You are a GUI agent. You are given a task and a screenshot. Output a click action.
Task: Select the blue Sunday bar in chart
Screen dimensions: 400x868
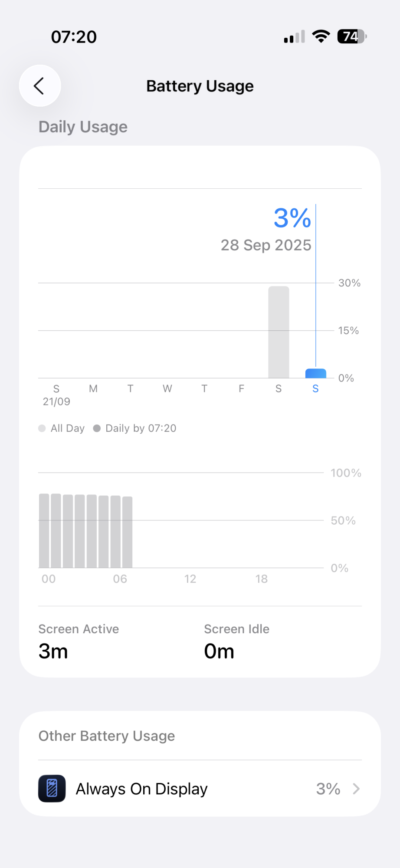(x=315, y=373)
